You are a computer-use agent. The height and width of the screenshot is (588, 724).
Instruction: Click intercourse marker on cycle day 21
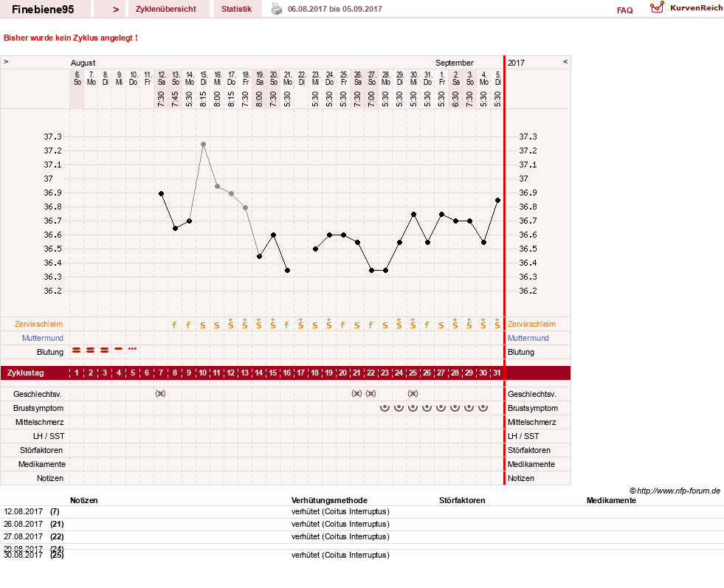(x=356, y=394)
